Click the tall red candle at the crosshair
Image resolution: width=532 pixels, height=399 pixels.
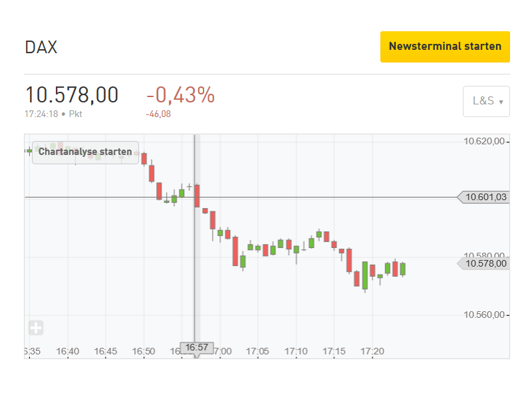[x=197, y=196]
